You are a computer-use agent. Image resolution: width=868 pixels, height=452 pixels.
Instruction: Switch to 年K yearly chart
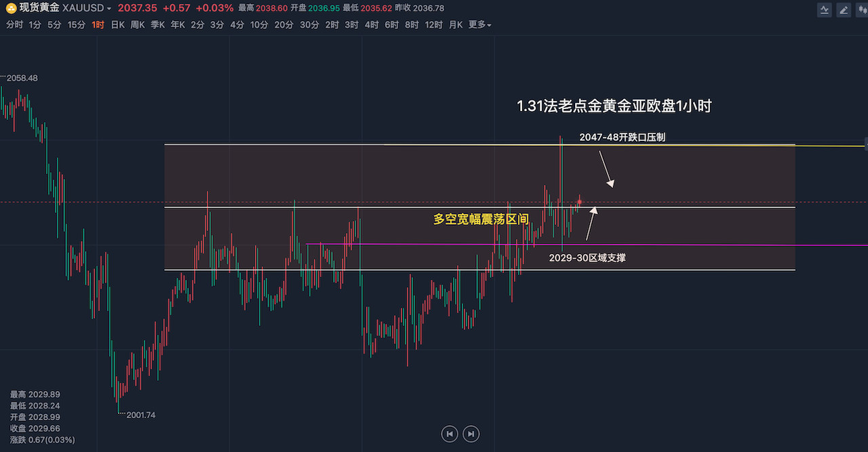click(178, 24)
